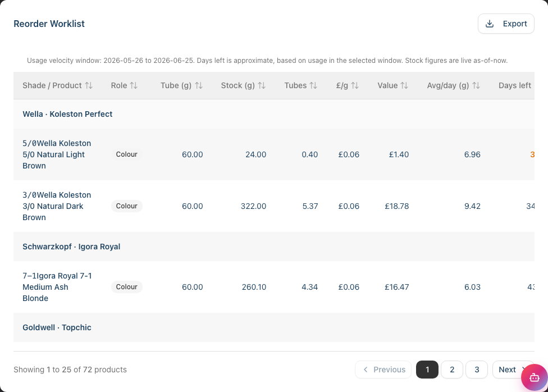Go to page 2
548x392 pixels.
click(x=452, y=370)
